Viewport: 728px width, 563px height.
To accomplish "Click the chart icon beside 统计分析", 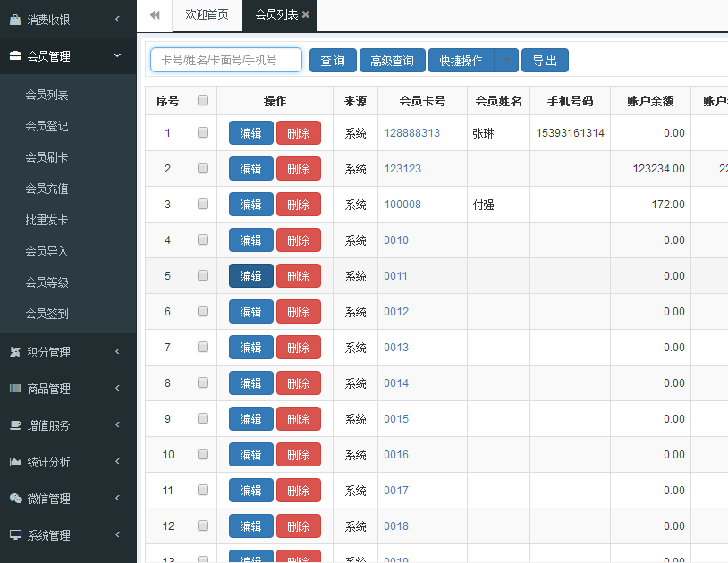I will pyautogui.click(x=15, y=462).
